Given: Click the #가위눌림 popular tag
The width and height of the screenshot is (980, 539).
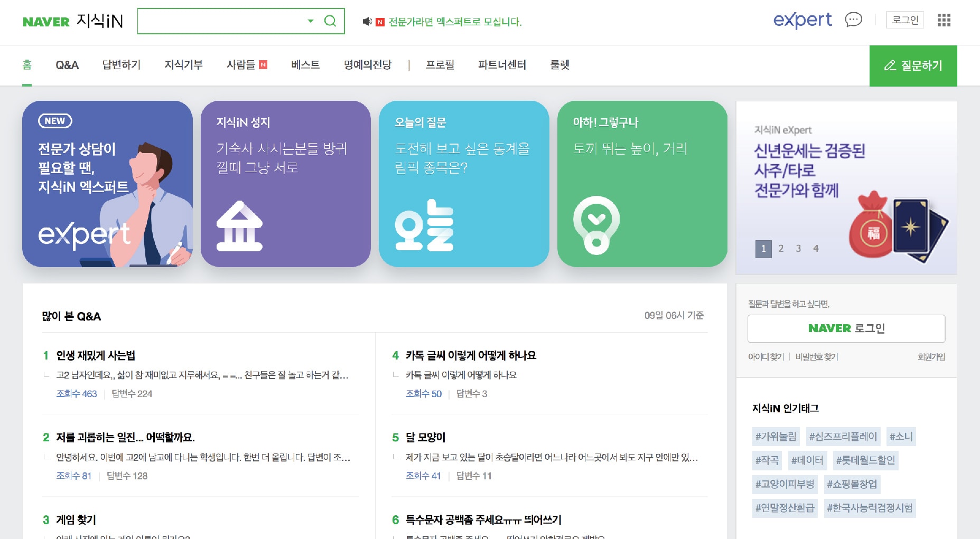Looking at the screenshot, I should (x=776, y=437).
